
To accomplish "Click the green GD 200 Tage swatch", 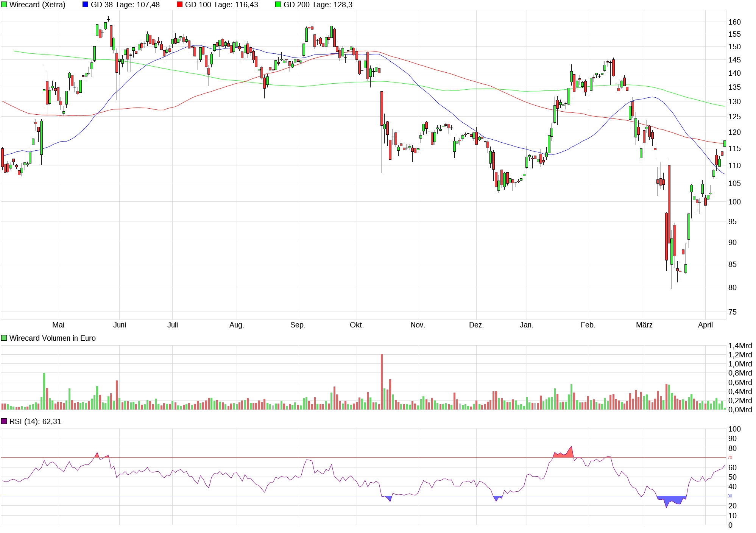I will 278,5.
